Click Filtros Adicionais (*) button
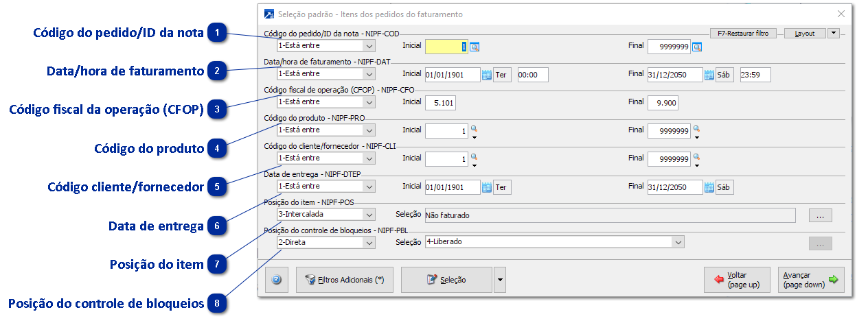The height and width of the screenshot is (323, 868). [x=345, y=280]
